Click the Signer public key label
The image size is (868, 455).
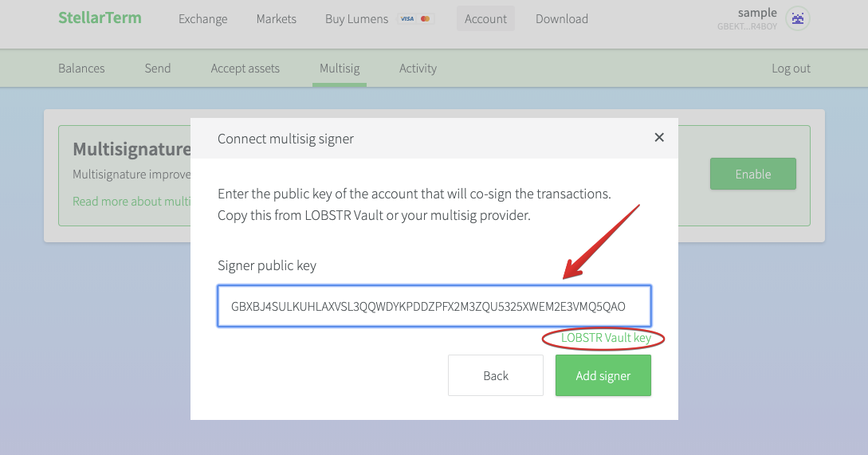point(267,265)
